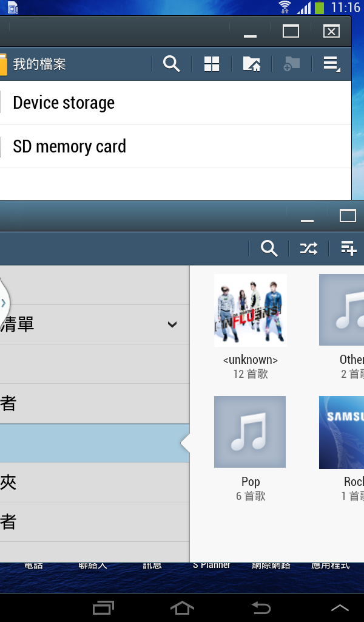Open recent apps from navigation bar
The width and height of the screenshot is (364, 622).
coord(103,607)
